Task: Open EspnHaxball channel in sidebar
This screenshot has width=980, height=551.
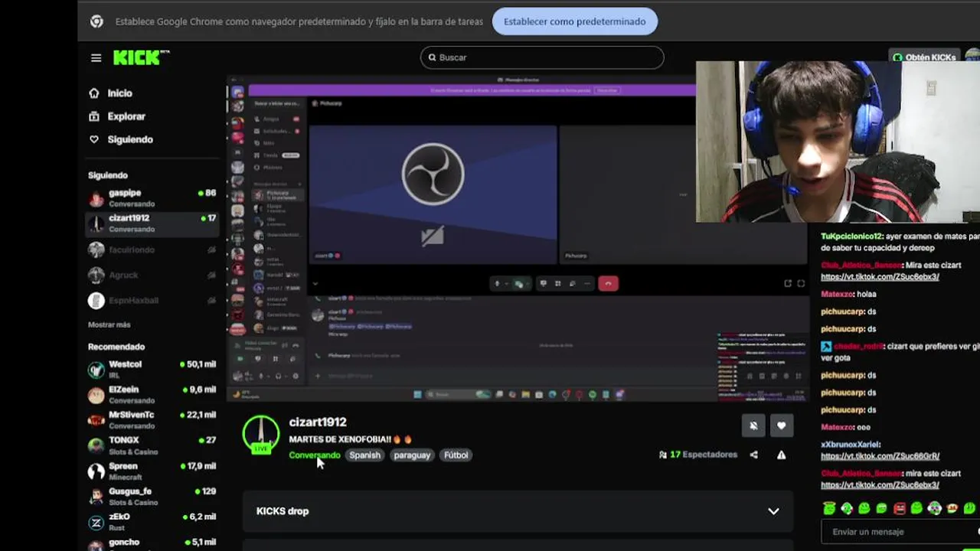Action: 152,300
